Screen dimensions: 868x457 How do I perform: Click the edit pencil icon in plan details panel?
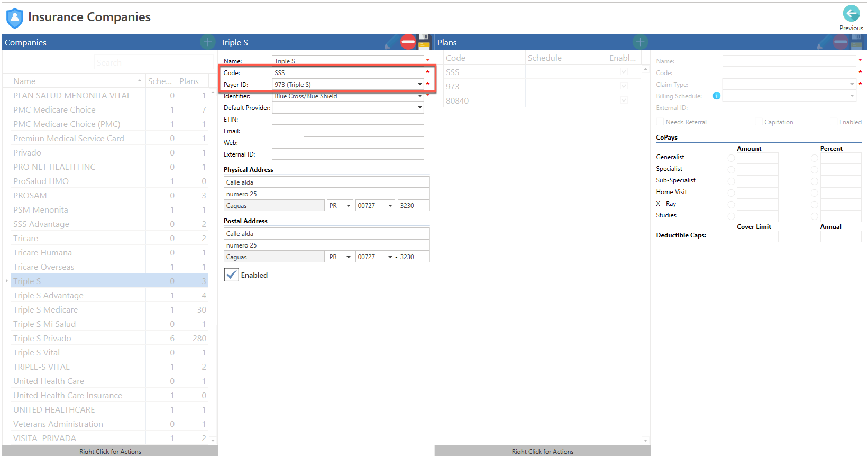point(825,42)
